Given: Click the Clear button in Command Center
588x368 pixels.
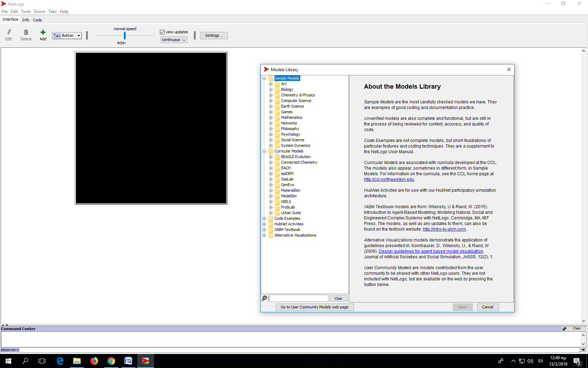Looking at the screenshot, I should coord(577,329).
